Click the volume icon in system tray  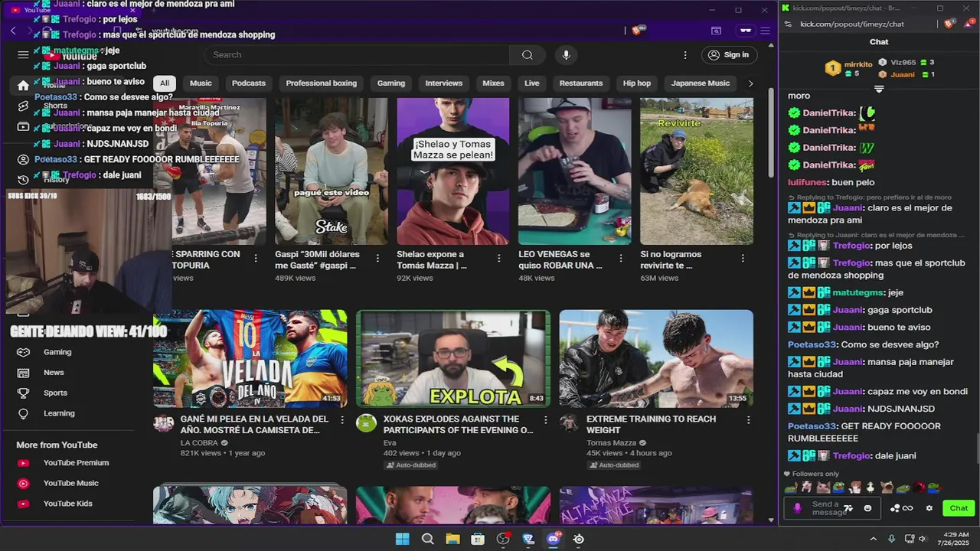tap(923, 539)
